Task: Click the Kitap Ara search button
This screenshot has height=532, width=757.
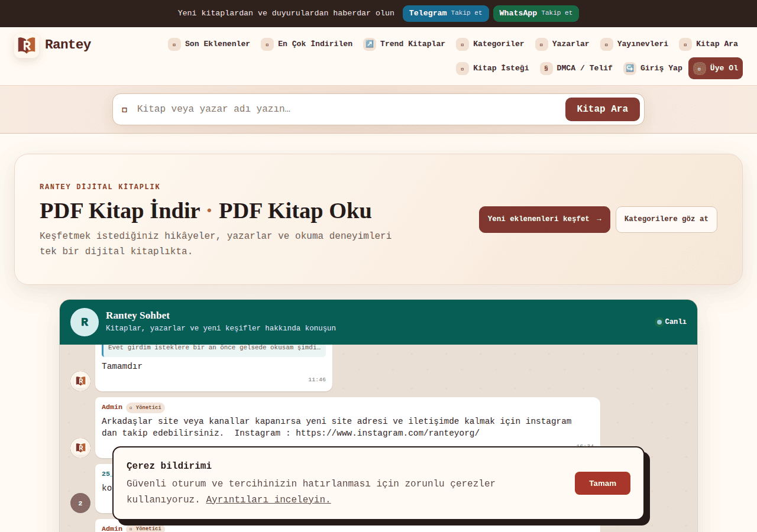Action: [603, 109]
